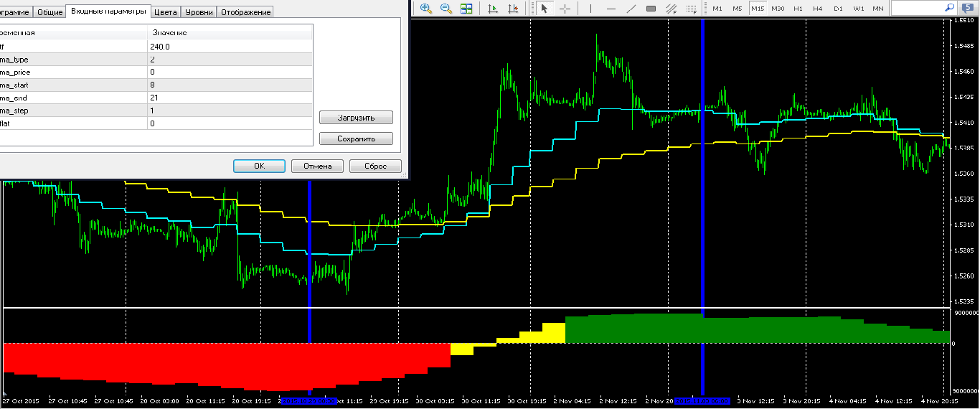Switch chart to M30 timeframe

(x=778, y=9)
